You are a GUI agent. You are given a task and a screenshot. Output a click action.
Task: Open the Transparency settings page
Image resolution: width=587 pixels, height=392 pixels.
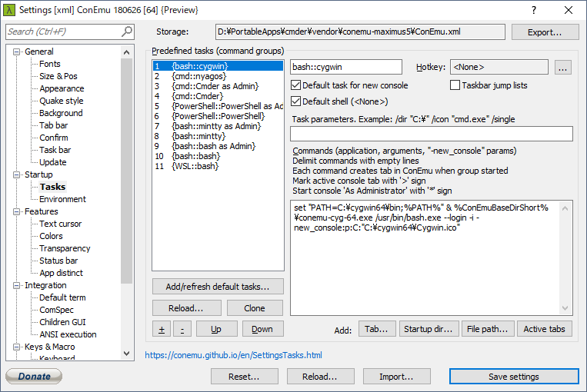[65, 248]
